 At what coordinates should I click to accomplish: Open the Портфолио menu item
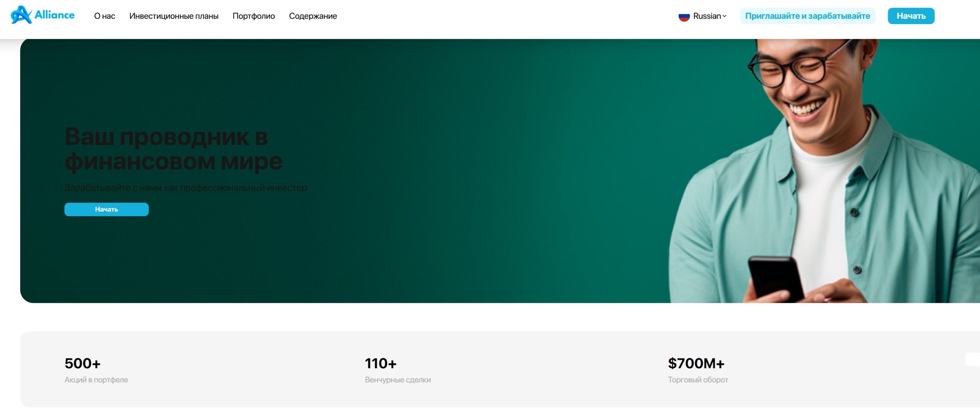(254, 16)
